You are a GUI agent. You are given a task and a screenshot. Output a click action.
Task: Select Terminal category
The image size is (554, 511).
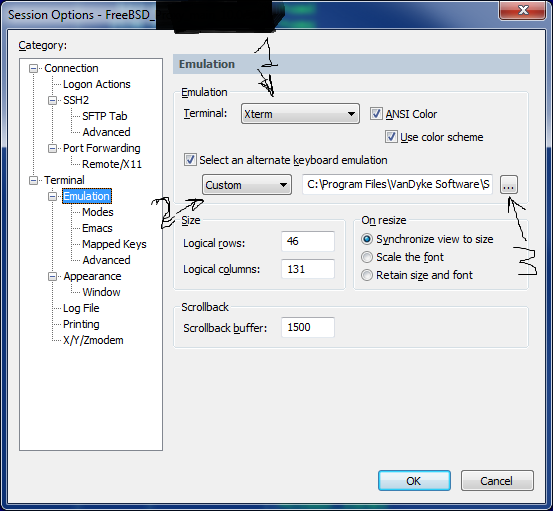pos(64,181)
